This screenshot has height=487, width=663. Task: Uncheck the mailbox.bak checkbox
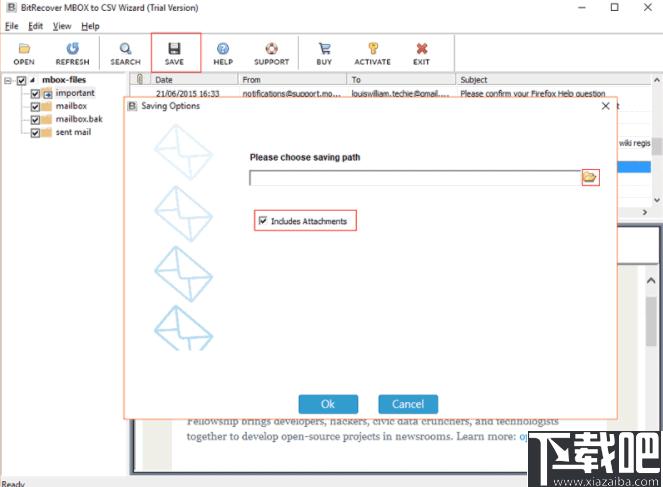(36, 120)
